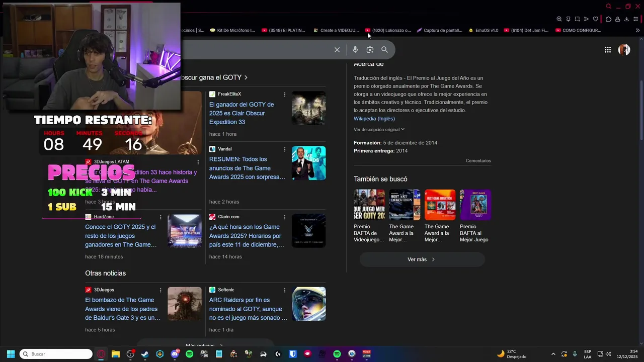This screenshot has width=644, height=362.
Task: Open 'Premio BAFTA de Videojuego' related thumbnail
Action: (x=369, y=205)
